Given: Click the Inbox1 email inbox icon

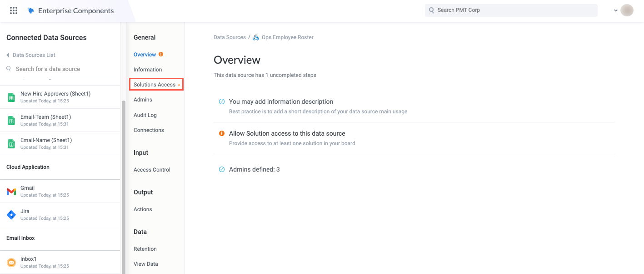Looking at the screenshot, I should [11, 262].
